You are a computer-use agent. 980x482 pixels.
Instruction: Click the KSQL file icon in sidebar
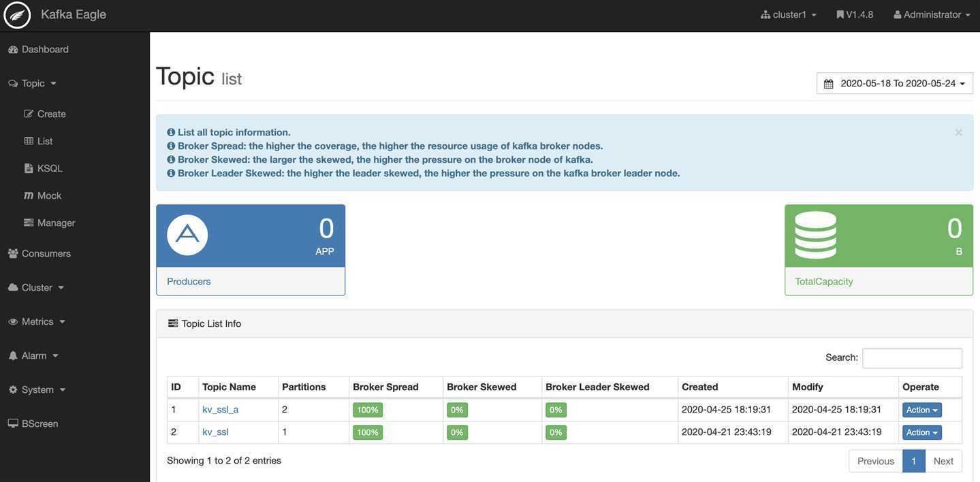29,168
